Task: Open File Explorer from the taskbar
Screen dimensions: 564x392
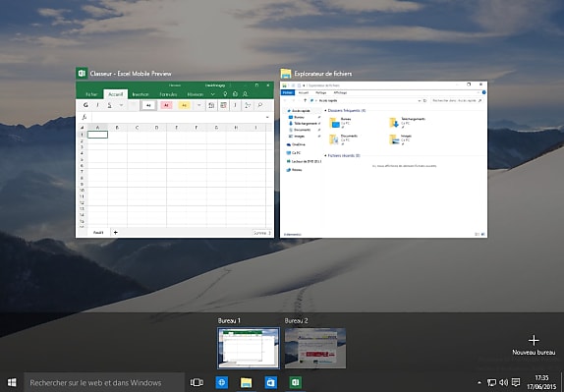Action: click(246, 382)
